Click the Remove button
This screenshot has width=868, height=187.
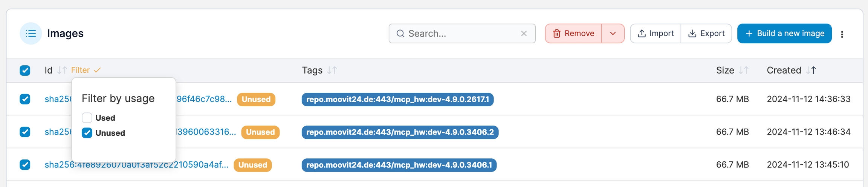click(x=573, y=34)
